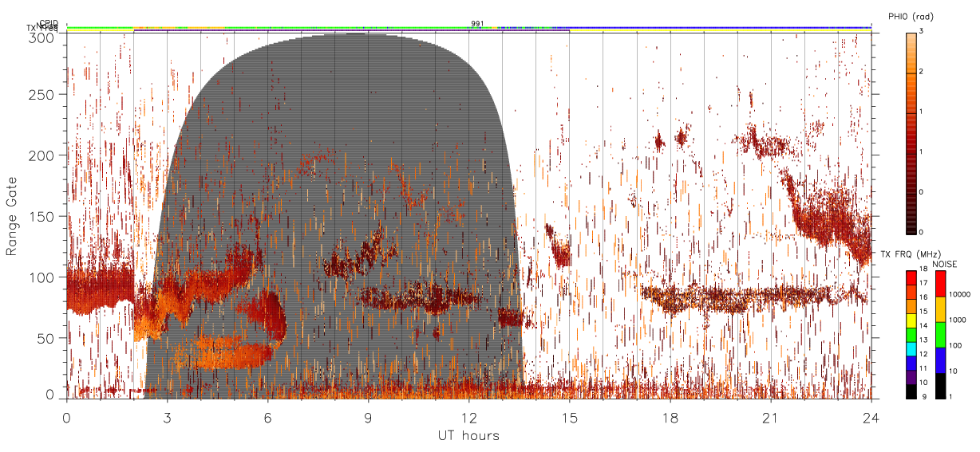This screenshot has height=452, width=980.
Task: Click the PHI0 gradient colorbar
Action: (910, 132)
